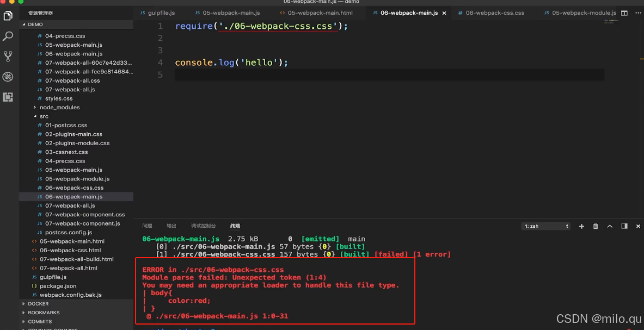
Task: Switch to the 06-webpack-css.css tab
Action: 491,13
